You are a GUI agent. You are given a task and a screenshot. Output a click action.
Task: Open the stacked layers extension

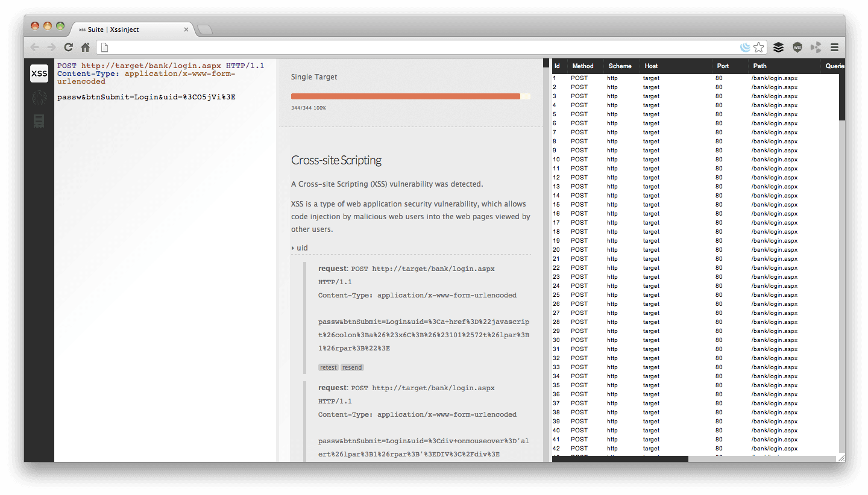pyautogui.click(x=778, y=47)
